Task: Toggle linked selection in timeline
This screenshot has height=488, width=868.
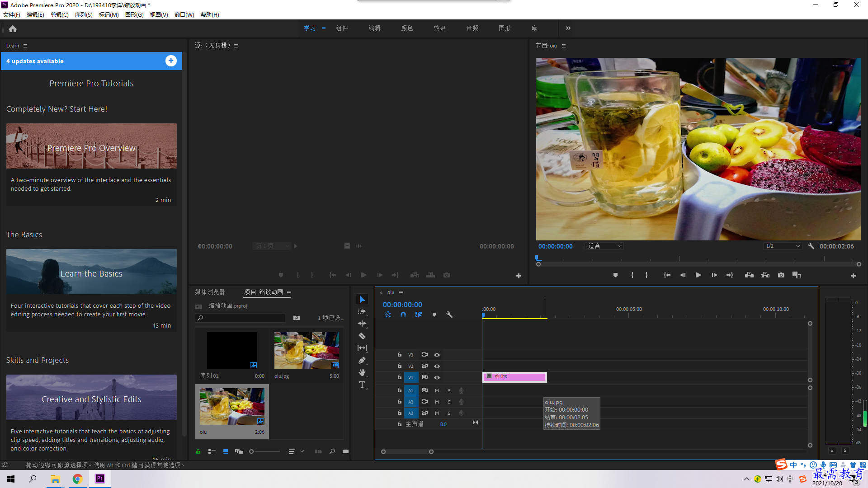Action: point(419,314)
